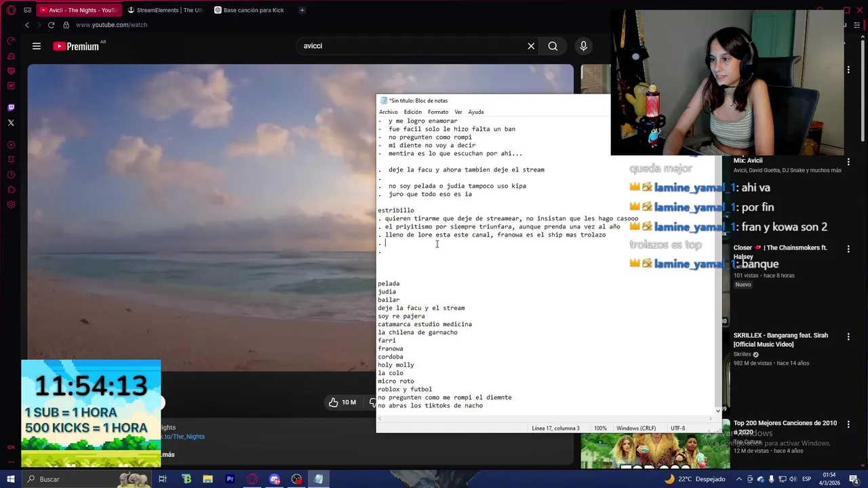Open the Twitch sidebar panel in Opera
The width and height of the screenshot is (868, 488).
pyautogui.click(x=11, y=107)
